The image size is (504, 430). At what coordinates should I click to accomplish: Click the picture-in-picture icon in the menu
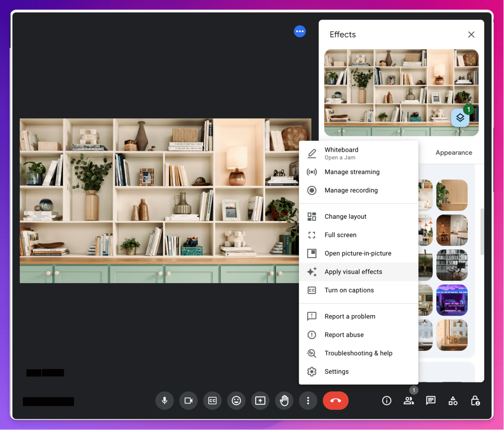[x=312, y=253]
